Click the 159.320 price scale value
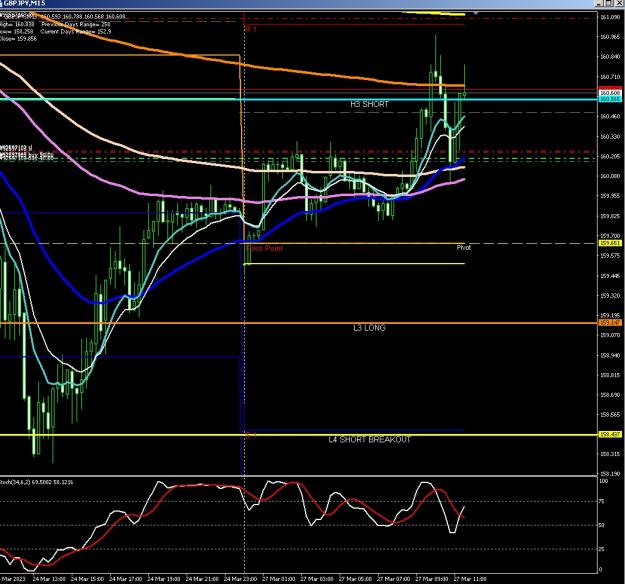This screenshot has height=584, width=625. (x=610, y=295)
